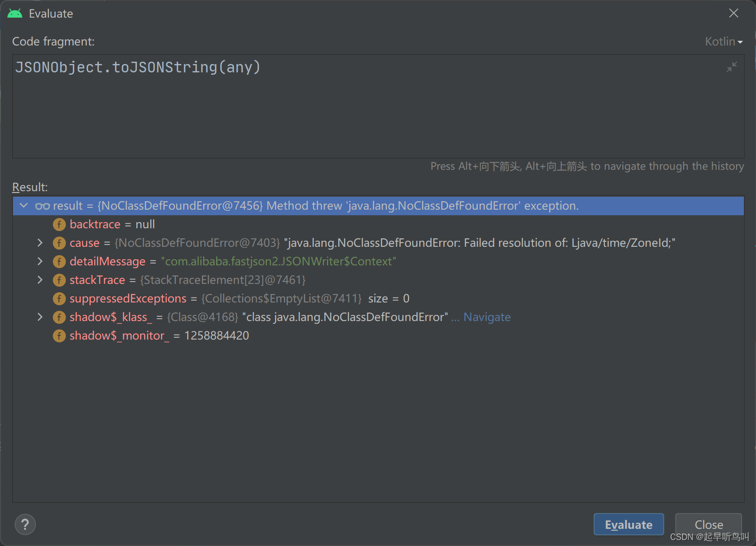
Task: Click the field icon beside suppressedExceptions
Action: [x=59, y=298]
